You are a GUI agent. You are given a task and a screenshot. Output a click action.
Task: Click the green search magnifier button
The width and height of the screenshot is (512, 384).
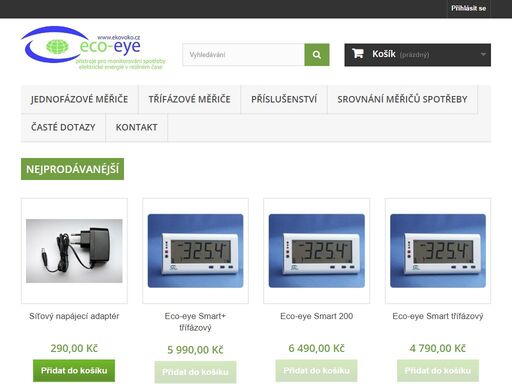317,55
